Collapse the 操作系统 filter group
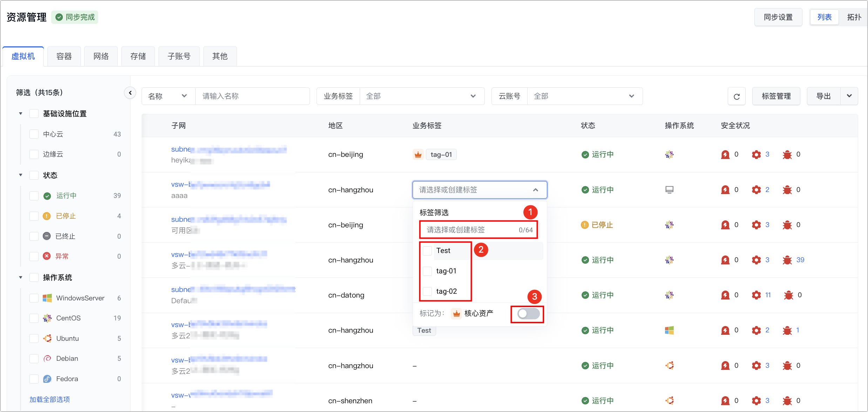The height and width of the screenshot is (412, 868). (21, 278)
